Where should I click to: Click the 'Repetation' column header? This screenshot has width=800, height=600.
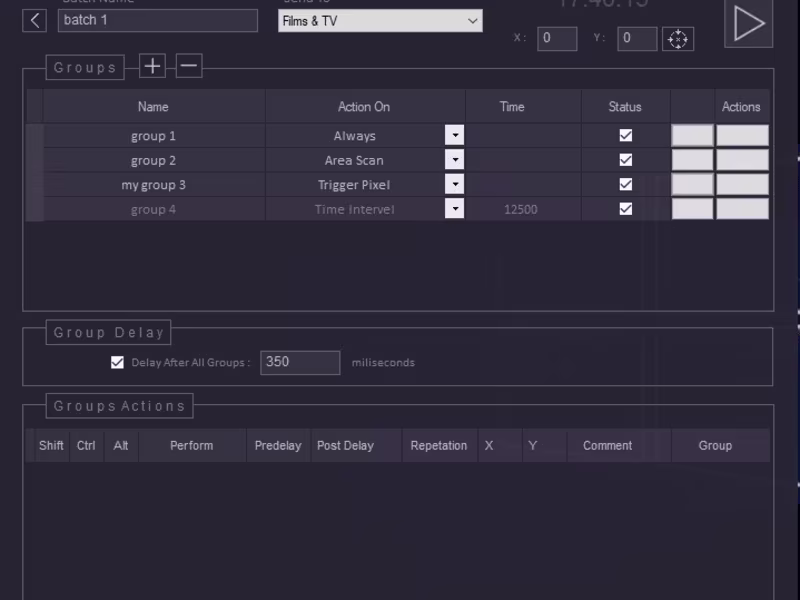439,445
